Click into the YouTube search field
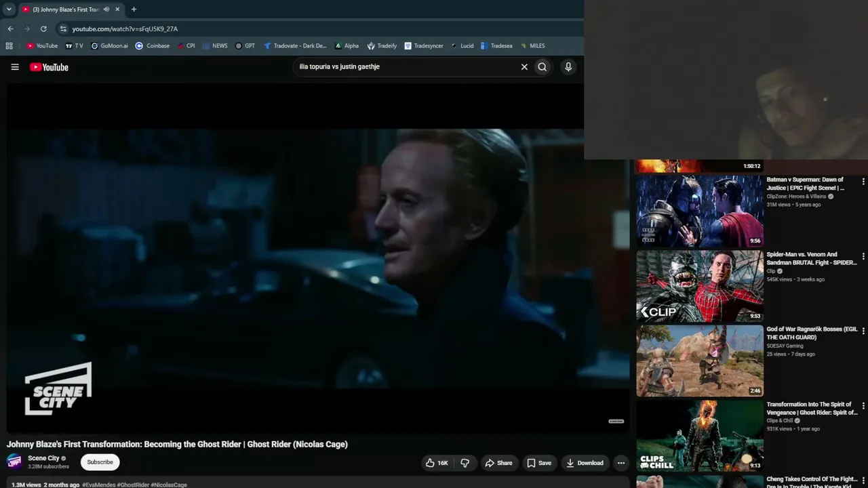 406,67
